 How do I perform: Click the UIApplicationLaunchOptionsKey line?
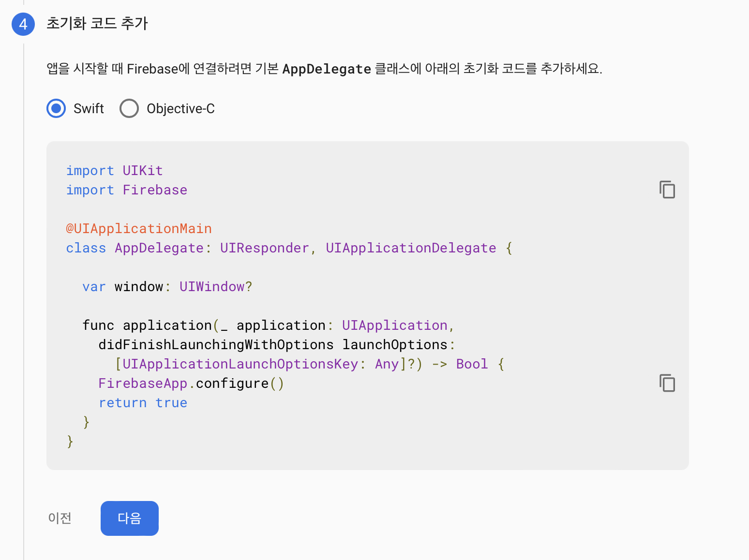[310, 364]
